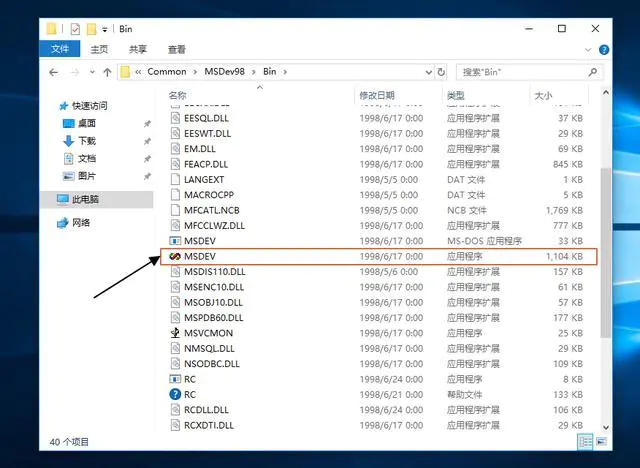This screenshot has width=640, height=468.
Task: Click the search magnifier icon
Action: pyautogui.click(x=593, y=72)
